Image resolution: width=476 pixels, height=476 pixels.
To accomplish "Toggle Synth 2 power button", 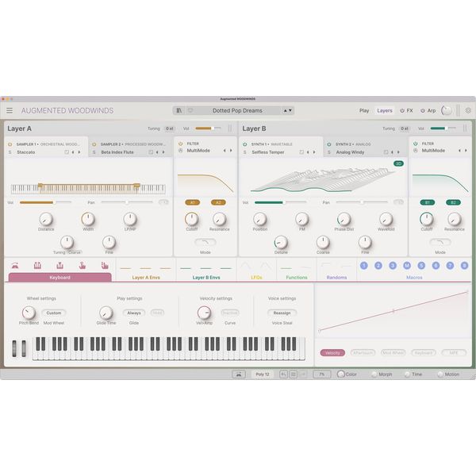I will [x=329, y=144].
